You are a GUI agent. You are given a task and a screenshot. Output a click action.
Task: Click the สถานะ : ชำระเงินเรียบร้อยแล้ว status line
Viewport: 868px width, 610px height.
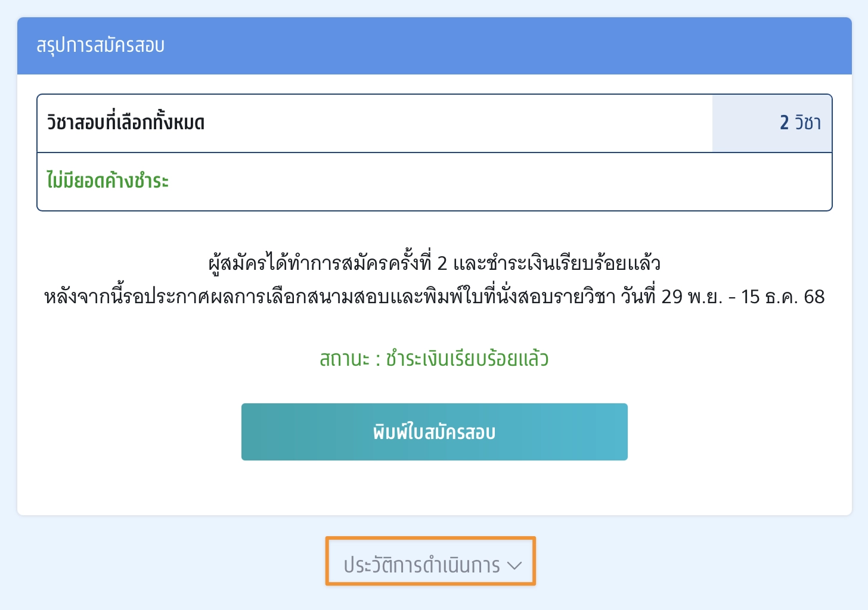pyautogui.click(x=434, y=359)
